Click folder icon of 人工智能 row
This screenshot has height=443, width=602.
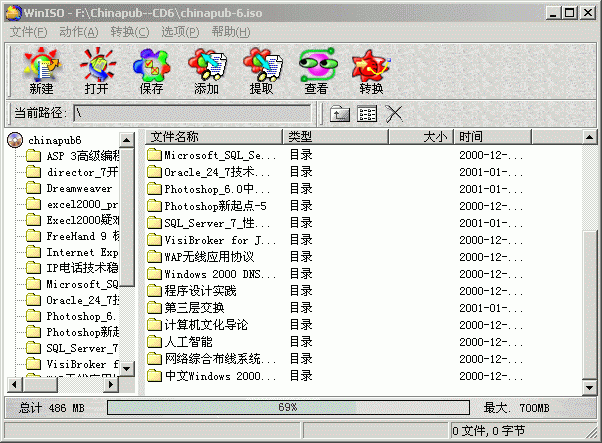[154, 341]
